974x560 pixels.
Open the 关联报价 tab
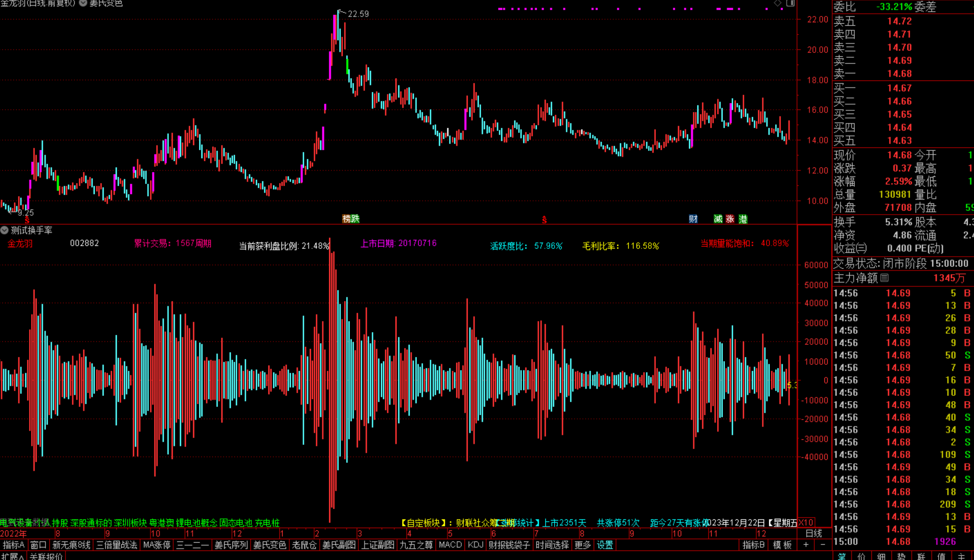pos(46,556)
